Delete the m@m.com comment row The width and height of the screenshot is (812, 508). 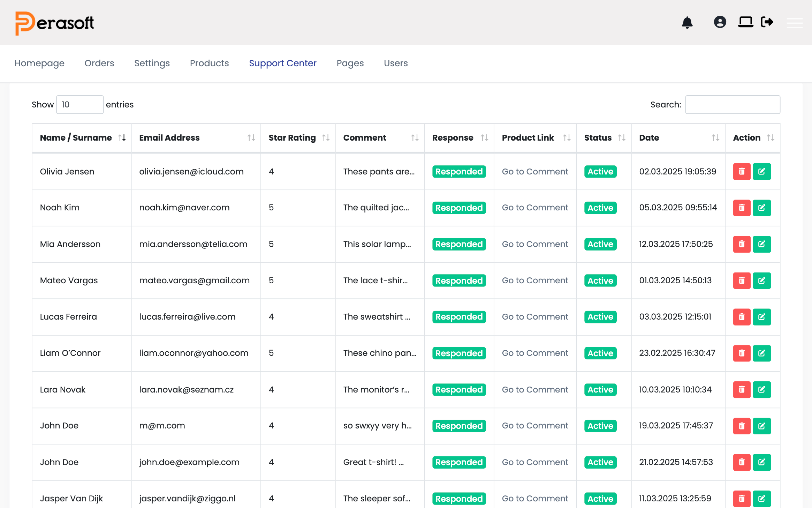[x=742, y=426]
